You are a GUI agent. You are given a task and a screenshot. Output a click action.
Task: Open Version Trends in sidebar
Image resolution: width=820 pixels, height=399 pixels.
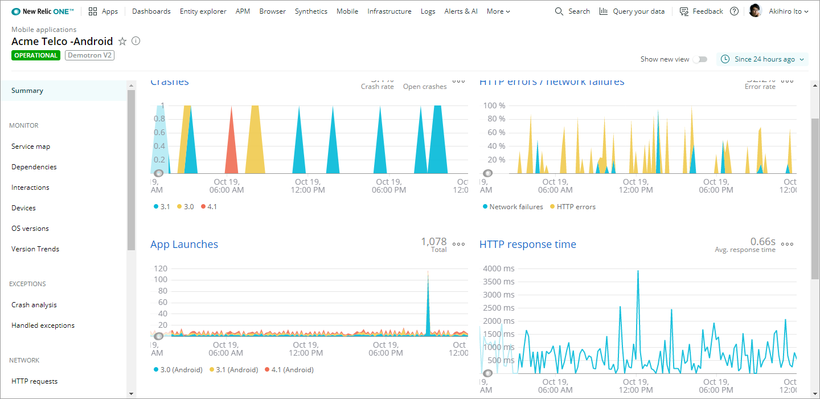[35, 249]
